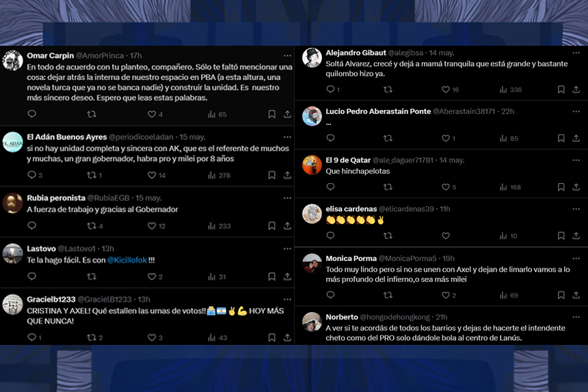Bookmark Lastovo's tweet

pos(272,277)
